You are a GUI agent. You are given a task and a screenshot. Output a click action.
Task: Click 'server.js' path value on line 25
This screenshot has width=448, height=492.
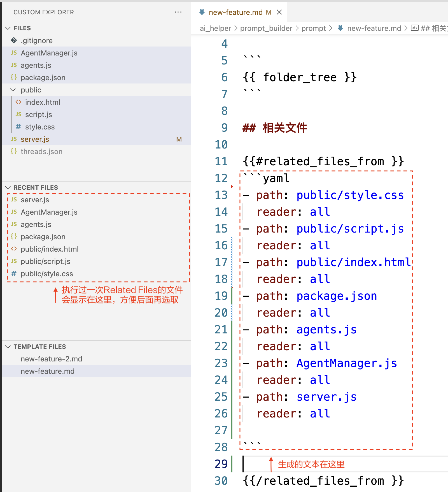tap(326, 397)
